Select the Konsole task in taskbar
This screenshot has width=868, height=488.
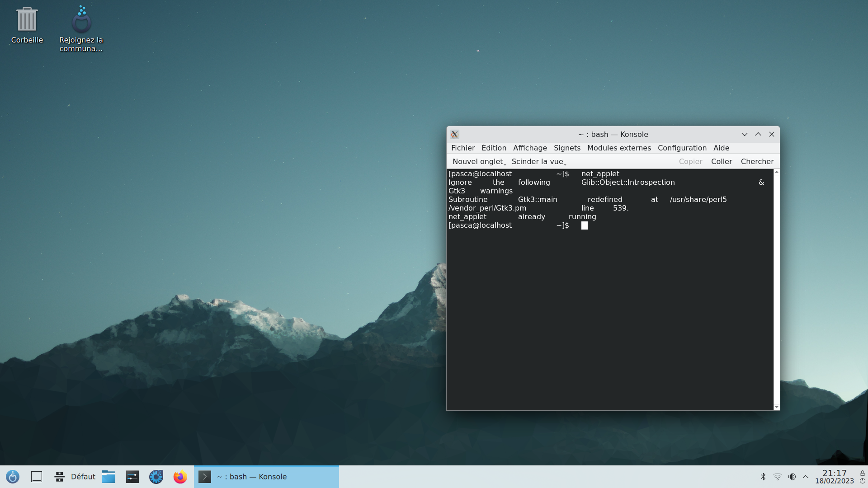(266, 477)
